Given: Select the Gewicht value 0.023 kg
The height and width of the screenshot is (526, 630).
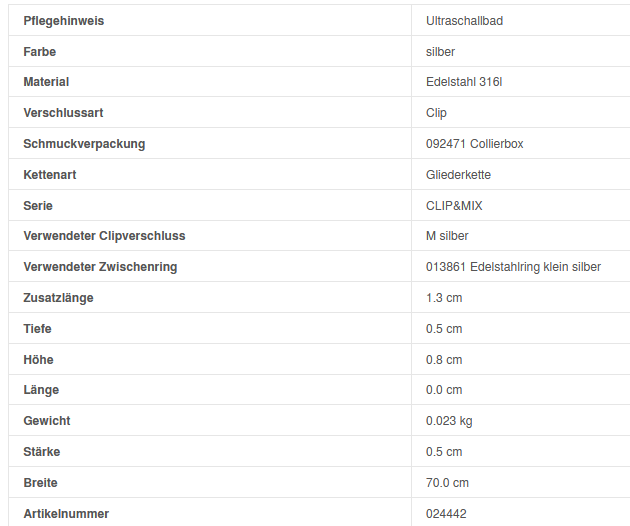Looking at the screenshot, I should tap(449, 421).
